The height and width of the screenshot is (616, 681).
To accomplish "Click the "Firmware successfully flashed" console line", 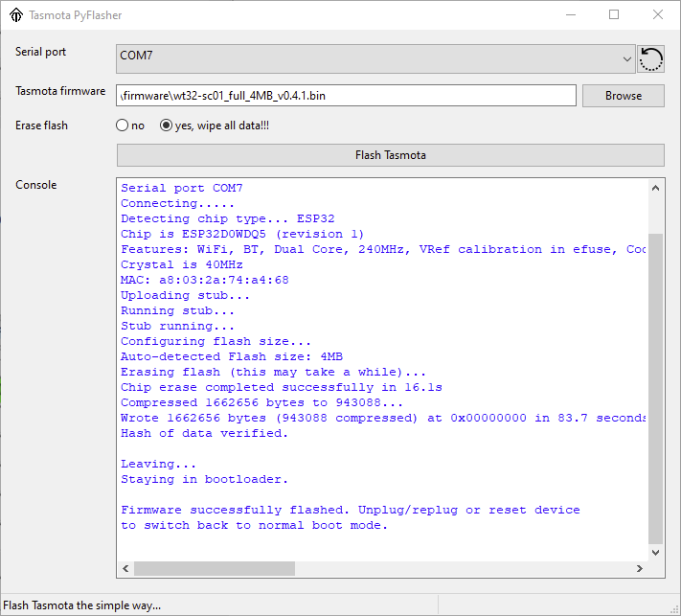I will [350, 510].
